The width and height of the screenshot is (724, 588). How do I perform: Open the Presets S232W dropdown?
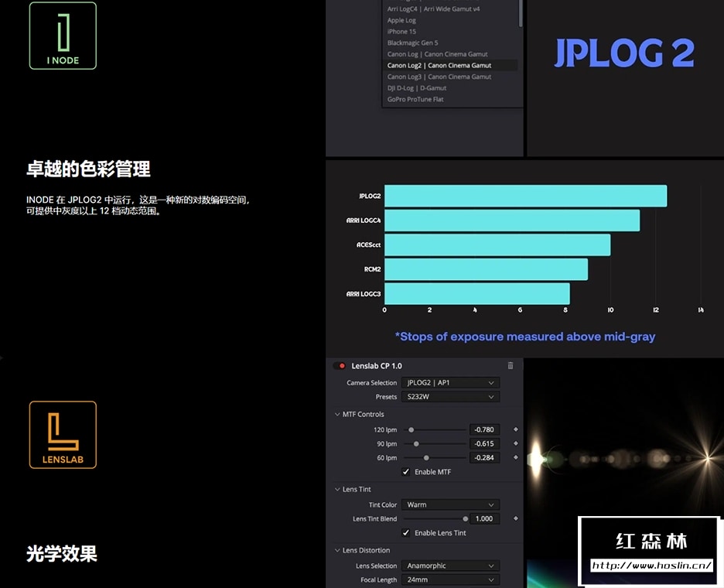click(x=450, y=396)
